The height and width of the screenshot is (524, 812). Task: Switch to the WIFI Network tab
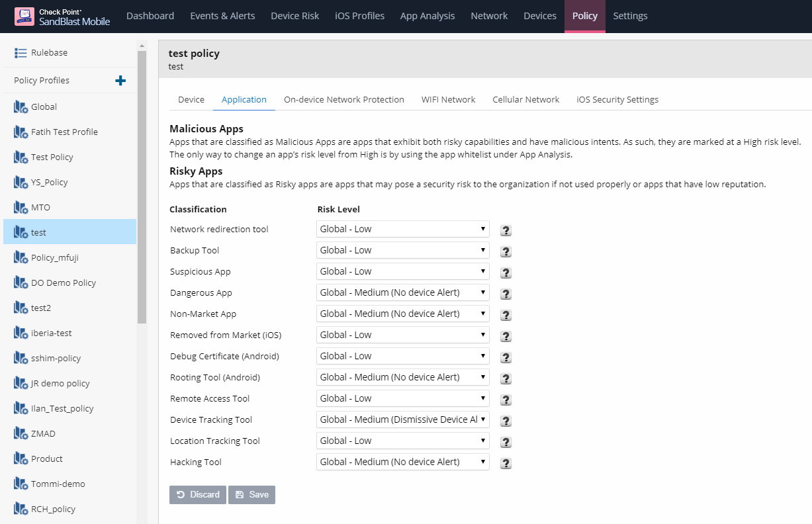[448, 99]
